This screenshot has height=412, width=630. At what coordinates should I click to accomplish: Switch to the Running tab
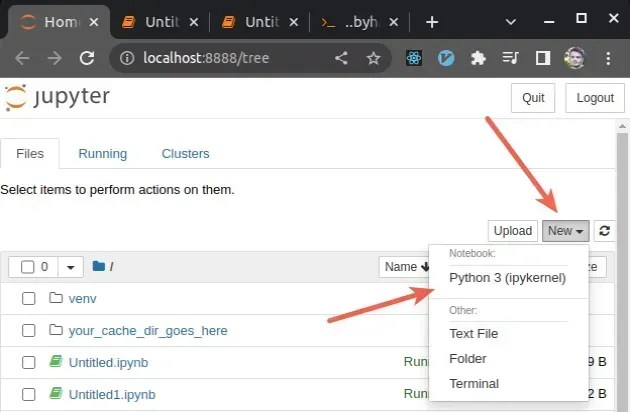(x=102, y=154)
